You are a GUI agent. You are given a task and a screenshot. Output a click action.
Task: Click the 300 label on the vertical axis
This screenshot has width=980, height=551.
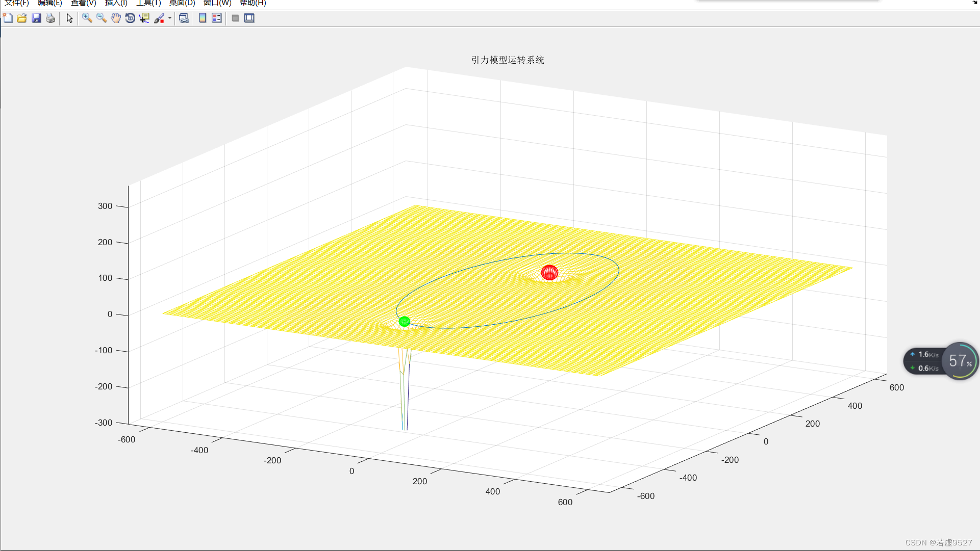[105, 206]
